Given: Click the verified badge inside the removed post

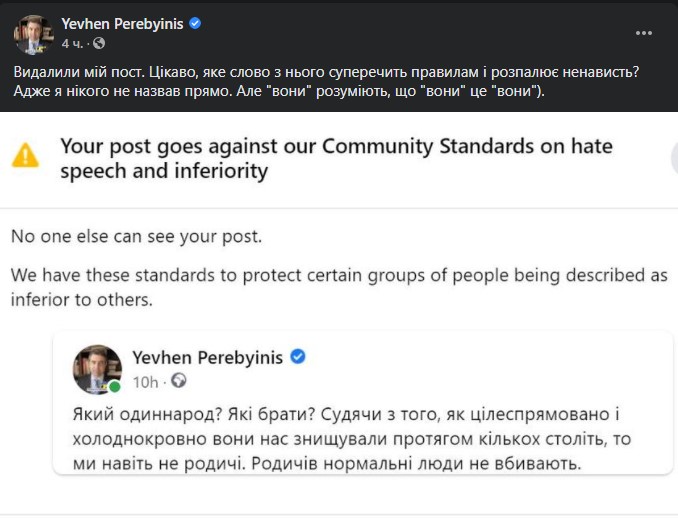Looking at the screenshot, I should [297, 357].
